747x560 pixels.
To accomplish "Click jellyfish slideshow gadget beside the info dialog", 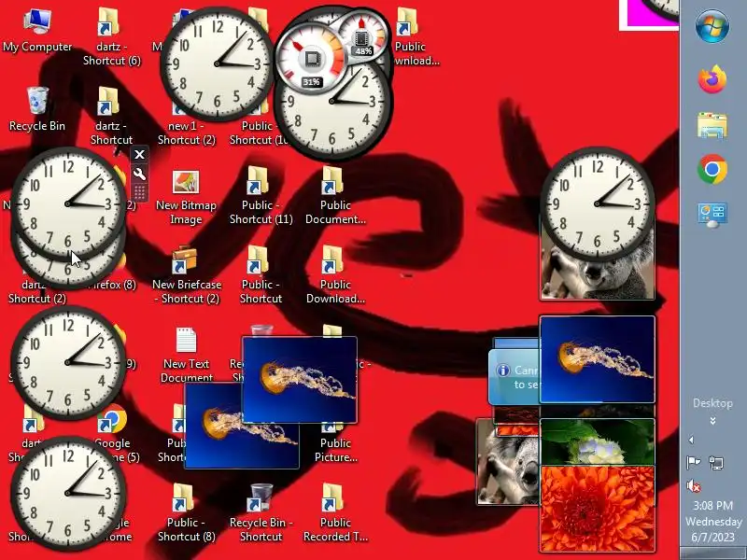I will [x=598, y=359].
